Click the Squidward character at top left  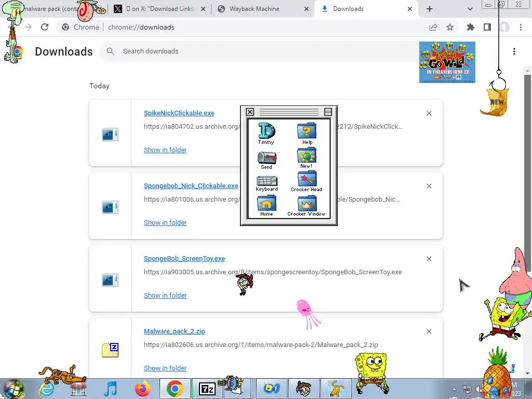[x=14, y=32]
